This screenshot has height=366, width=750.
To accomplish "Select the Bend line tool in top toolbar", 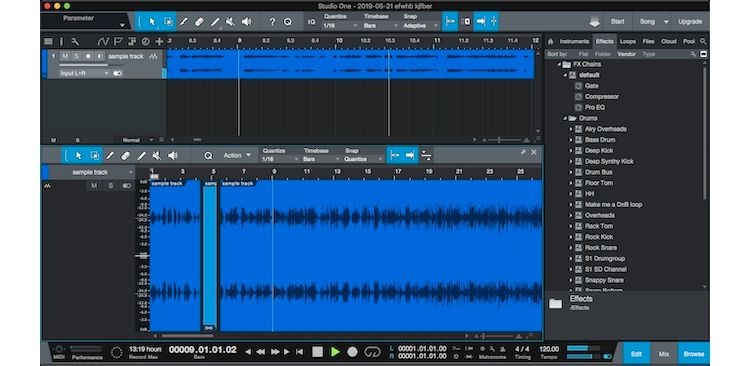I will pos(215,22).
